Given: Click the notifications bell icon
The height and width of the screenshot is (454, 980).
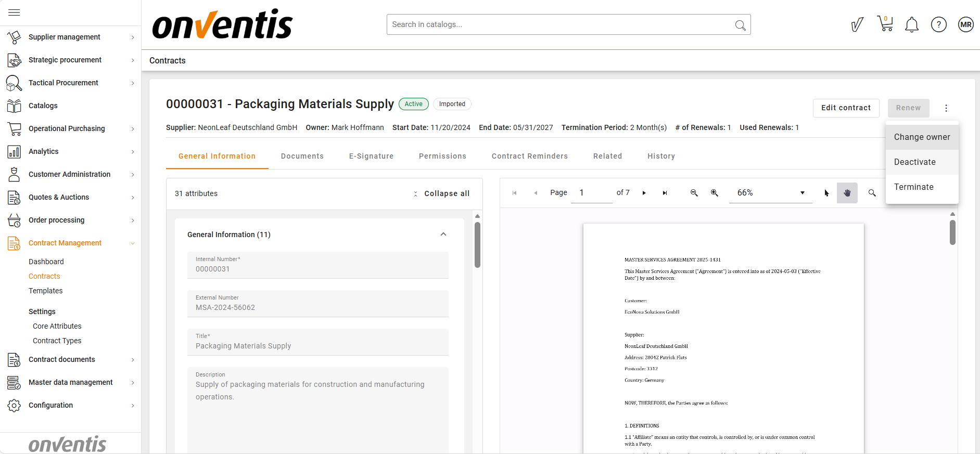Looking at the screenshot, I should [x=911, y=24].
